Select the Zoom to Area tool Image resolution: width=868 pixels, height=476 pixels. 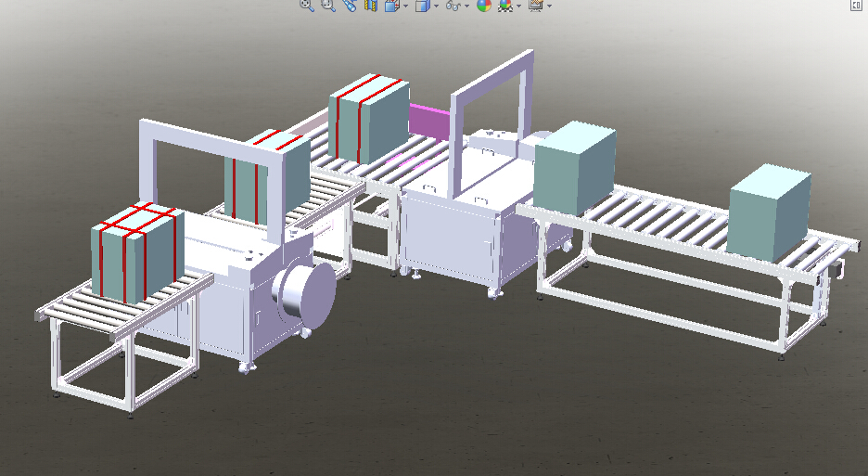pos(329,5)
